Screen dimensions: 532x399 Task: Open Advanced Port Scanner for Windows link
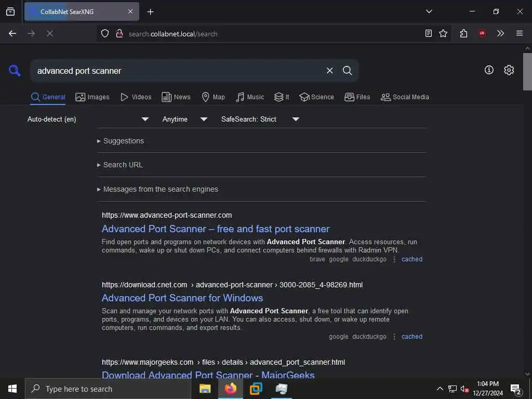[182, 298]
